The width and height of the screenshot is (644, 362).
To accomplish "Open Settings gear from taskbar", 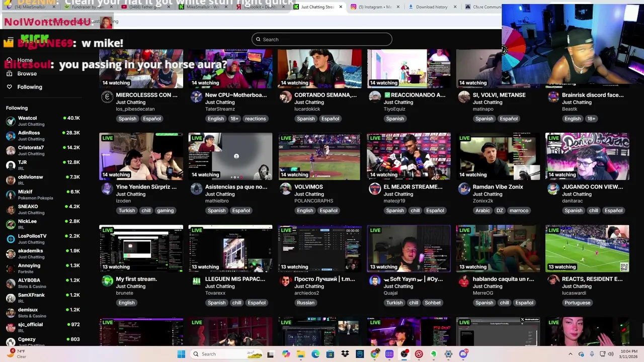I will [448, 354].
